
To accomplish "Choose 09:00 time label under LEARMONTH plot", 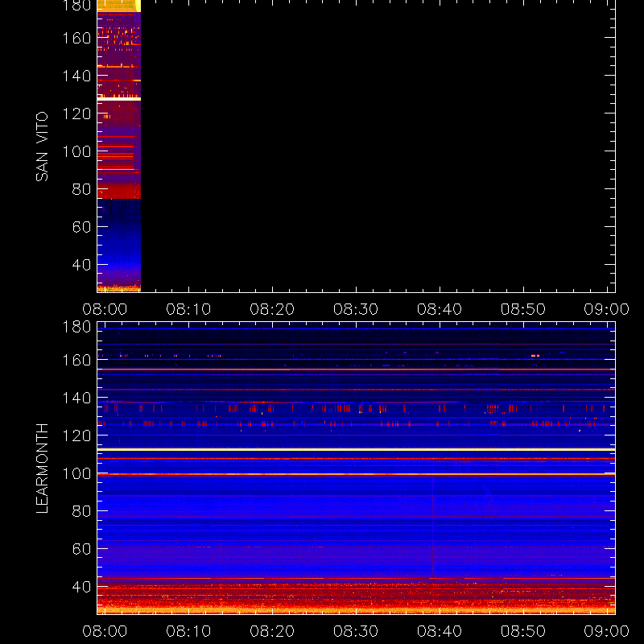I will (607, 631).
